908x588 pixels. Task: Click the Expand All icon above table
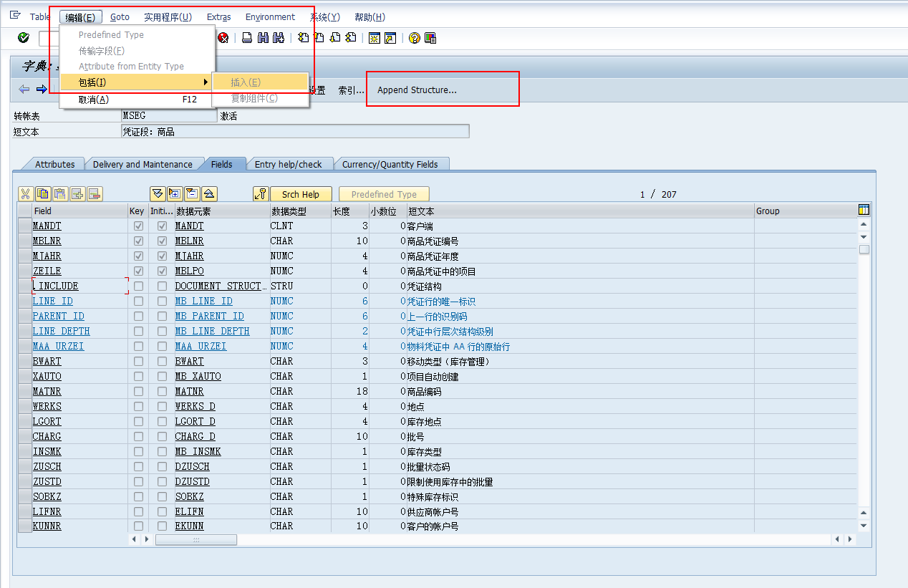tap(157, 194)
